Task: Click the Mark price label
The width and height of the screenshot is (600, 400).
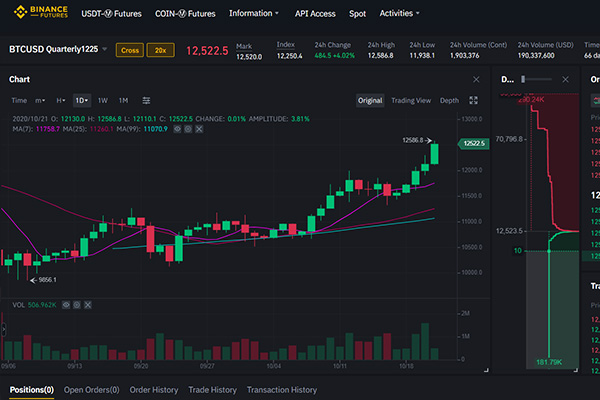Action: (244, 46)
